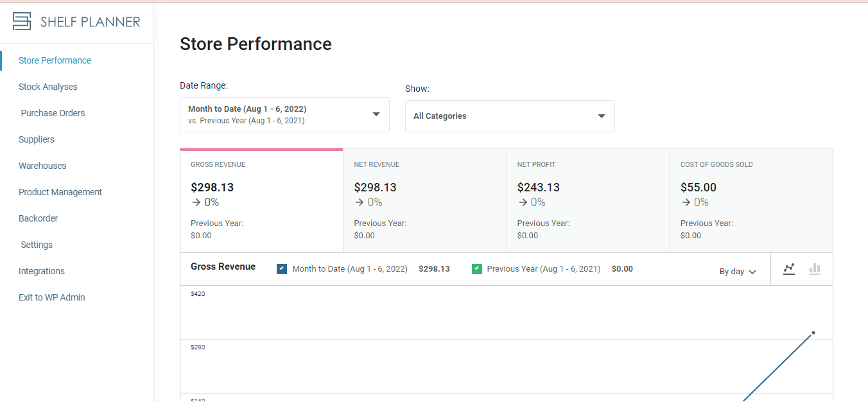The height and width of the screenshot is (402, 868).
Task: Select the Gross Revenue summary tab
Action: (x=261, y=201)
